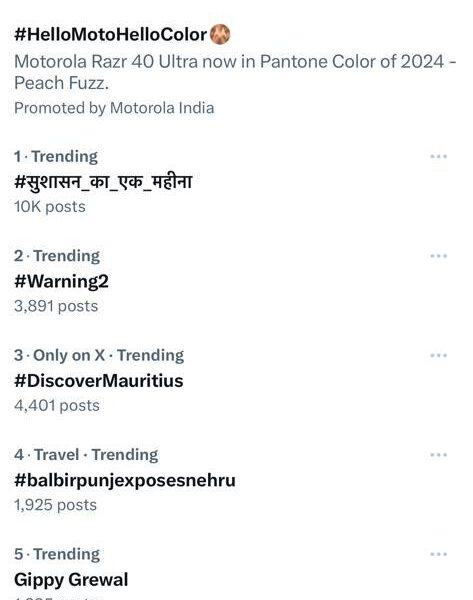The image size is (473, 600).
Task: Select the 'Only on X · Trending' label
Action: tap(109, 355)
